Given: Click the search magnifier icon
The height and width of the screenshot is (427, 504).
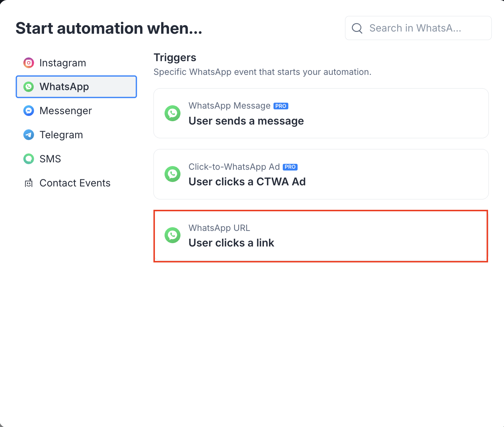Looking at the screenshot, I should click(357, 28).
